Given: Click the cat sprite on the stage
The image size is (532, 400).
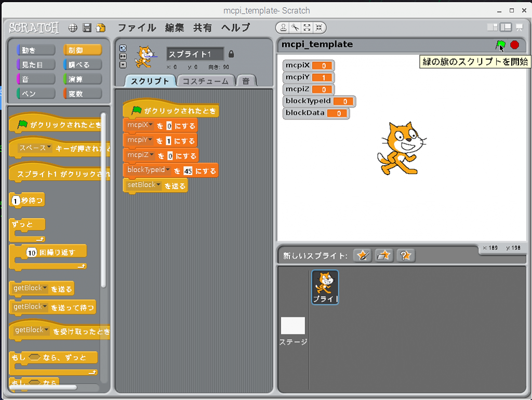Looking at the screenshot, I should tap(402, 148).
